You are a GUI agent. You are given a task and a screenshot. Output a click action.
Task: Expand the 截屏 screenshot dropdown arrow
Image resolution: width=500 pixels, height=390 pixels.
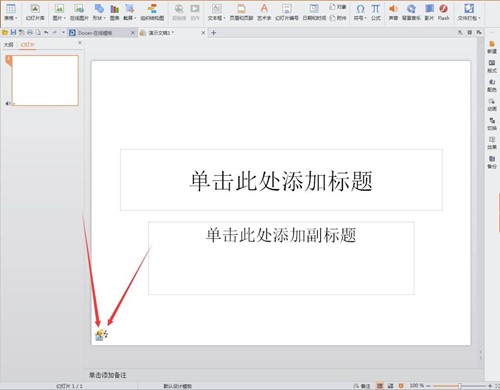tap(135, 18)
